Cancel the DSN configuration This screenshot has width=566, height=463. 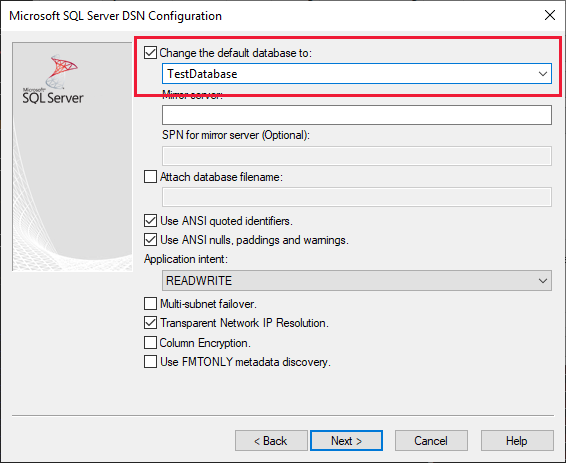[431, 441]
